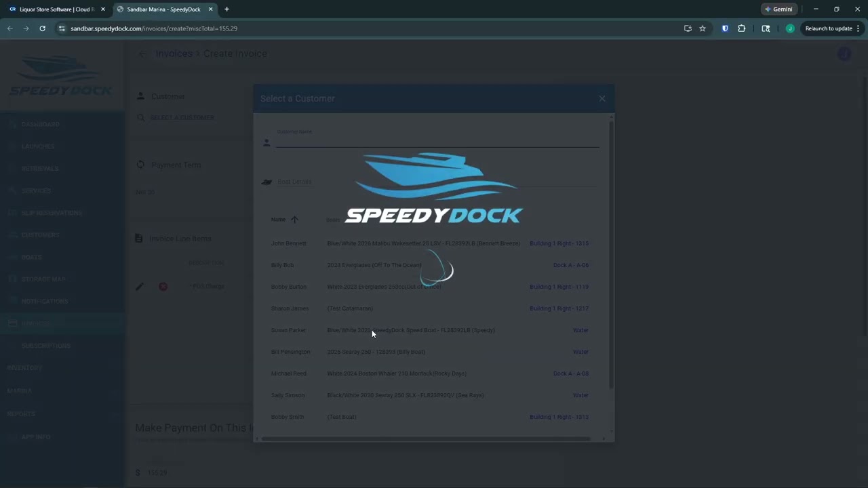Click the install app icon in address bar

(688, 28)
